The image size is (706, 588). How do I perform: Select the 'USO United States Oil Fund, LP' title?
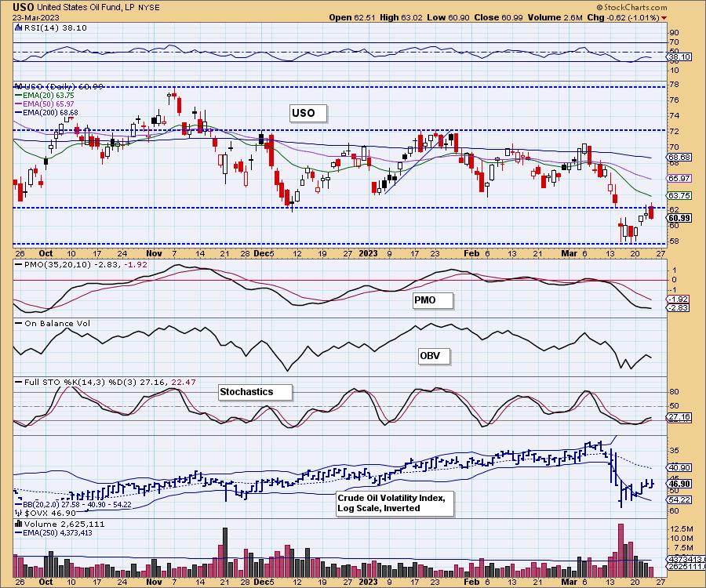(86, 7)
